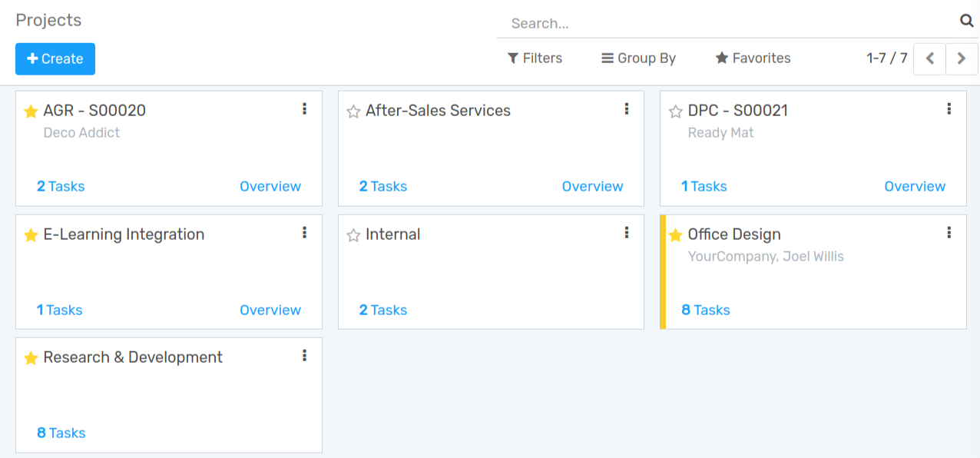Click the E-Learning Integration title
980x458 pixels.
[124, 234]
